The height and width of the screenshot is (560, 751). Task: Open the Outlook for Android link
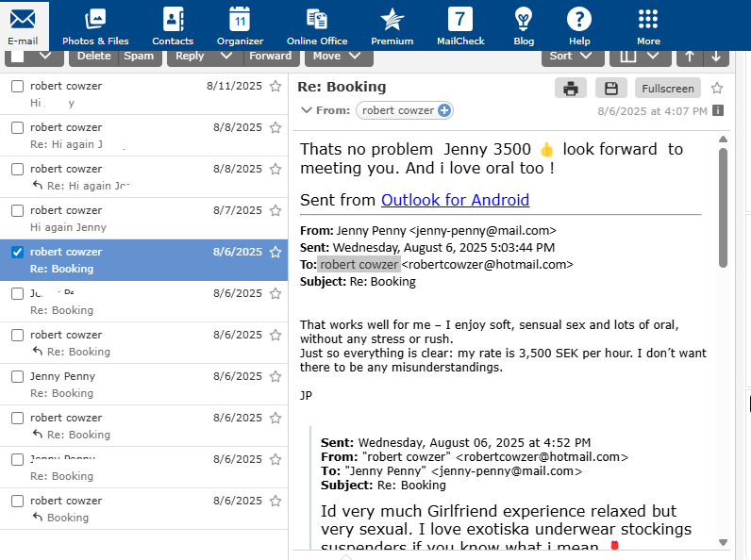pos(455,200)
